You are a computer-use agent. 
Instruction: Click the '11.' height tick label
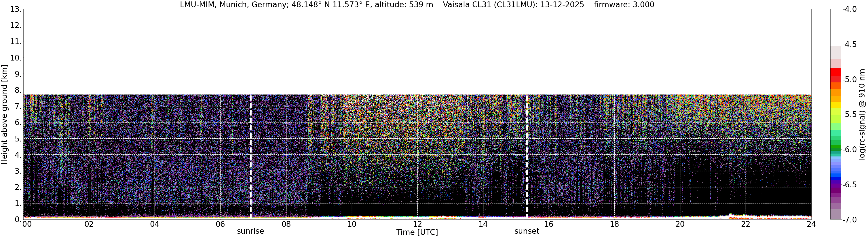coord(16,41)
